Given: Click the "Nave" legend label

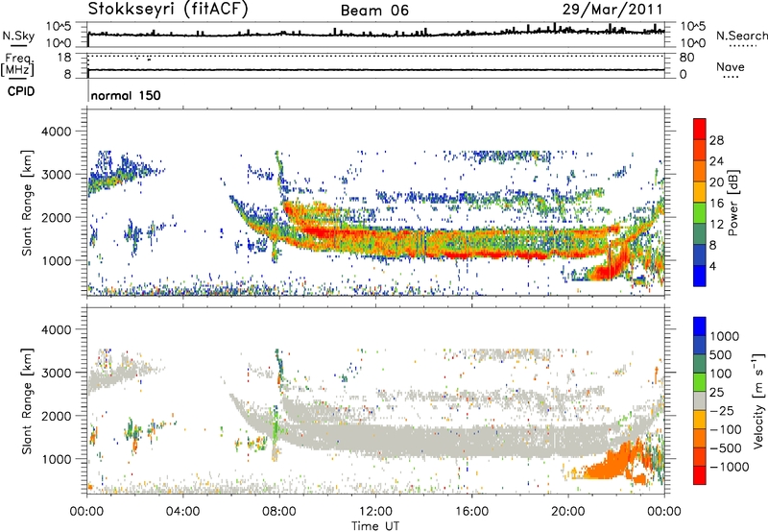Looking at the screenshot, I should 731,67.
